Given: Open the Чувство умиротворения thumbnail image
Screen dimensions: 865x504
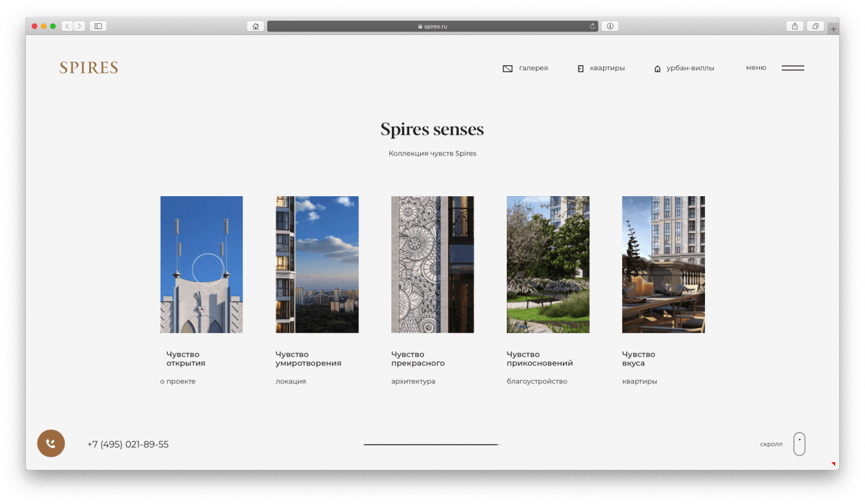Looking at the screenshot, I should [x=317, y=265].
